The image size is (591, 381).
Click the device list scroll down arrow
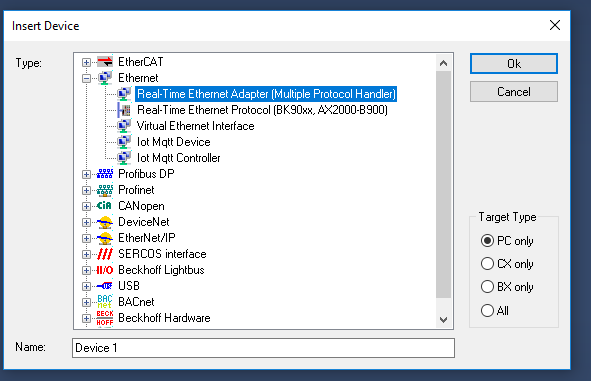click(x=444, y=320)
